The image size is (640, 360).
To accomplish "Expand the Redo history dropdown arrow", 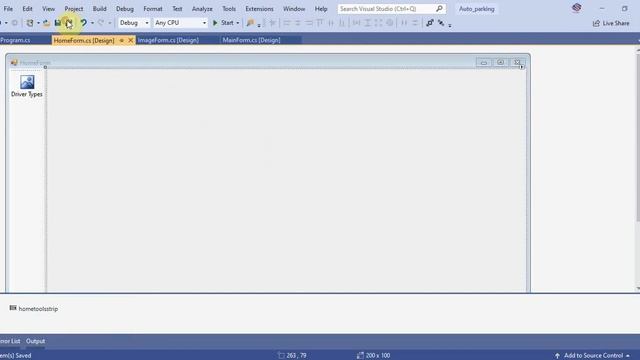I will [x=109, y=23].
